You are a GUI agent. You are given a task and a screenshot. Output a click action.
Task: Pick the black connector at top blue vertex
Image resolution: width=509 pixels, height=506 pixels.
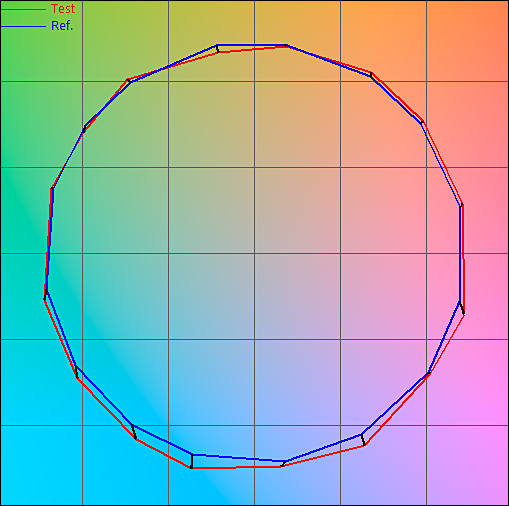pyautogui.click(x=218, y=48)
